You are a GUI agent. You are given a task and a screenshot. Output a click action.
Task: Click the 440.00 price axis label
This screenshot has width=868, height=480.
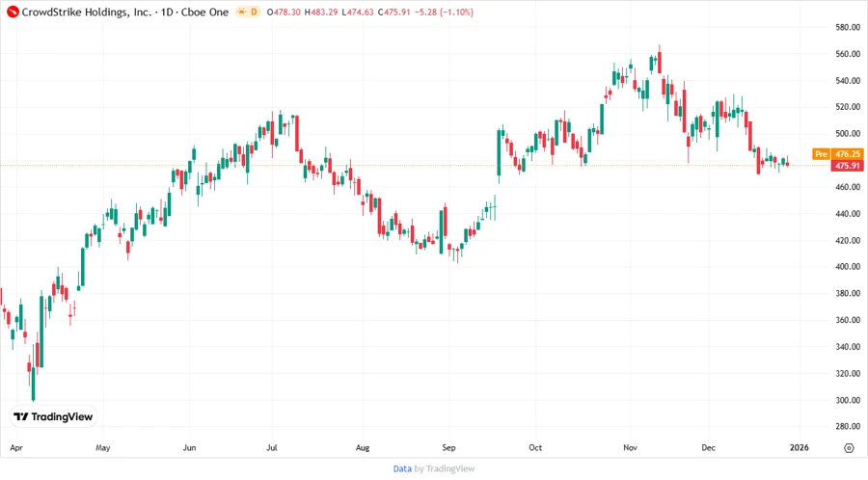848,213
